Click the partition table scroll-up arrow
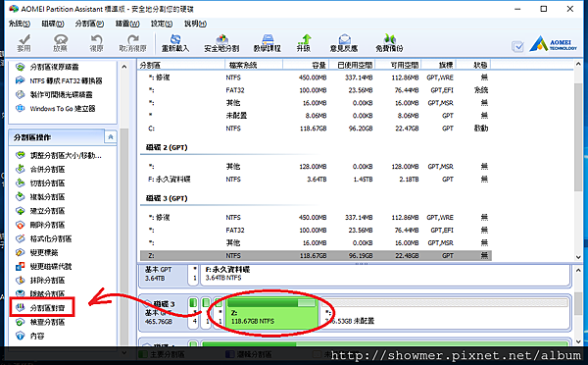The image size is (588, 365). [x=578, y=65]
